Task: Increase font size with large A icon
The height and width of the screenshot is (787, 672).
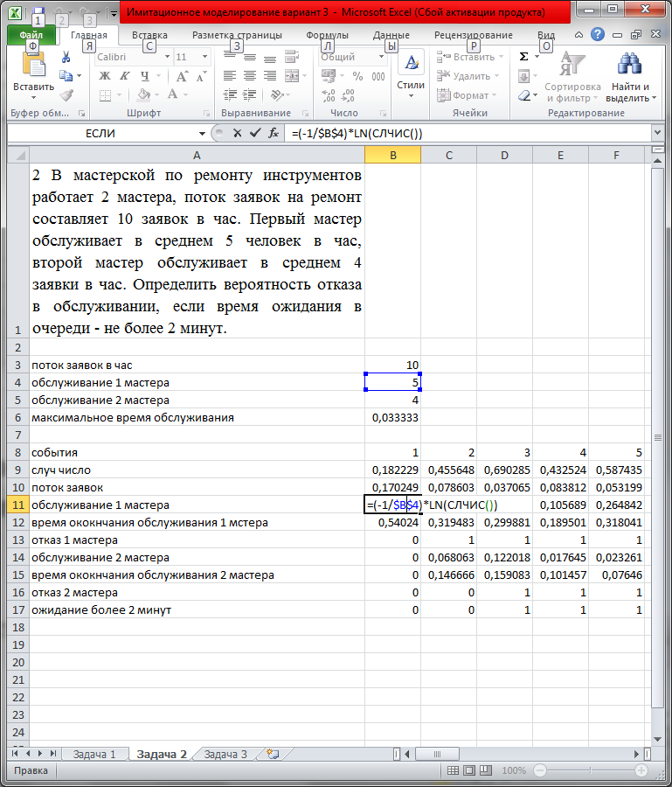Action: (x=182, y=76)
